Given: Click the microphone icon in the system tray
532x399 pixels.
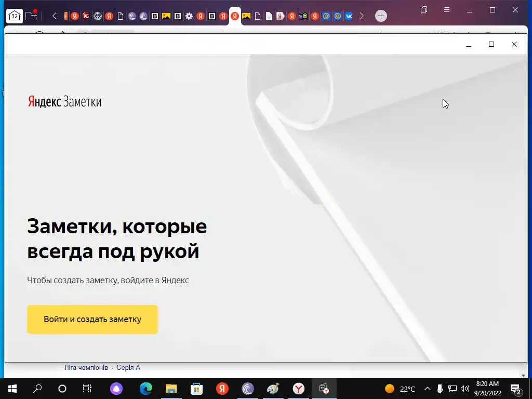Looking at the screenshot, I should [x=440, y=389].
